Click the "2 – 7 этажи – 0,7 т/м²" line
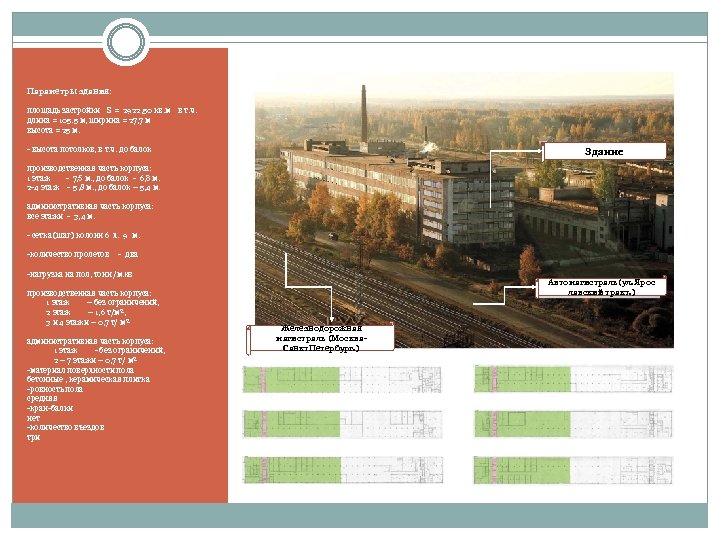The height and width of the screenshot is (540, 720). pos(96,360)
